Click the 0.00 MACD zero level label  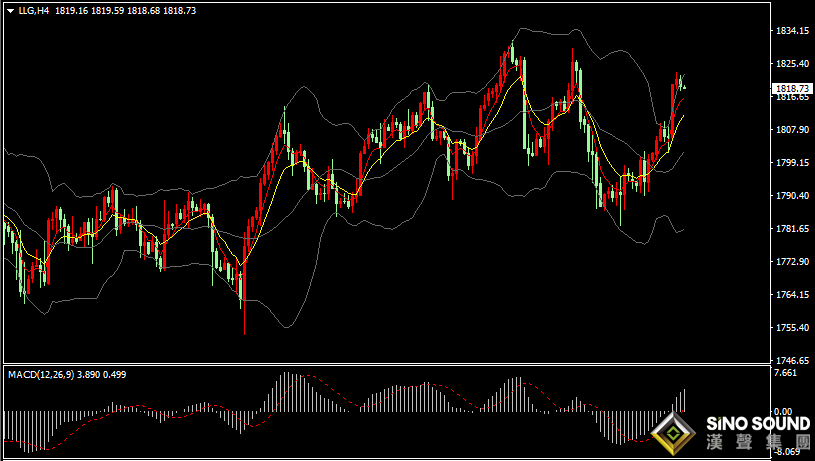click(x=783, y=411)
